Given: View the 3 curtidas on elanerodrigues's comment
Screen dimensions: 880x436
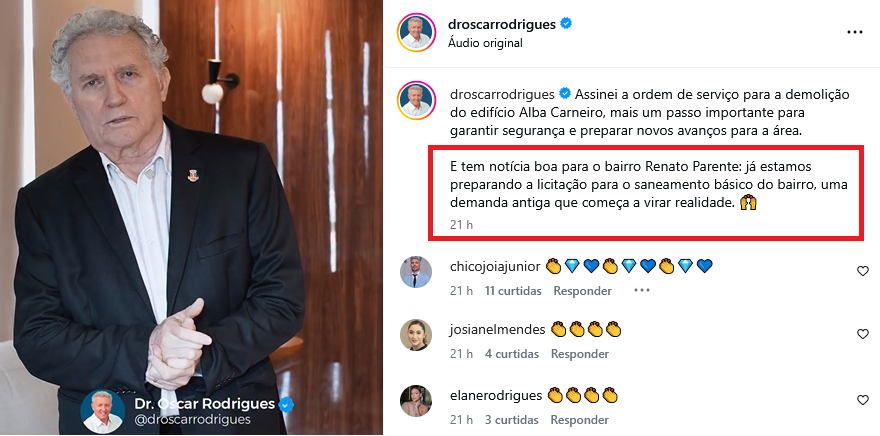Looking at the screenshot, I should click(511, 420).
